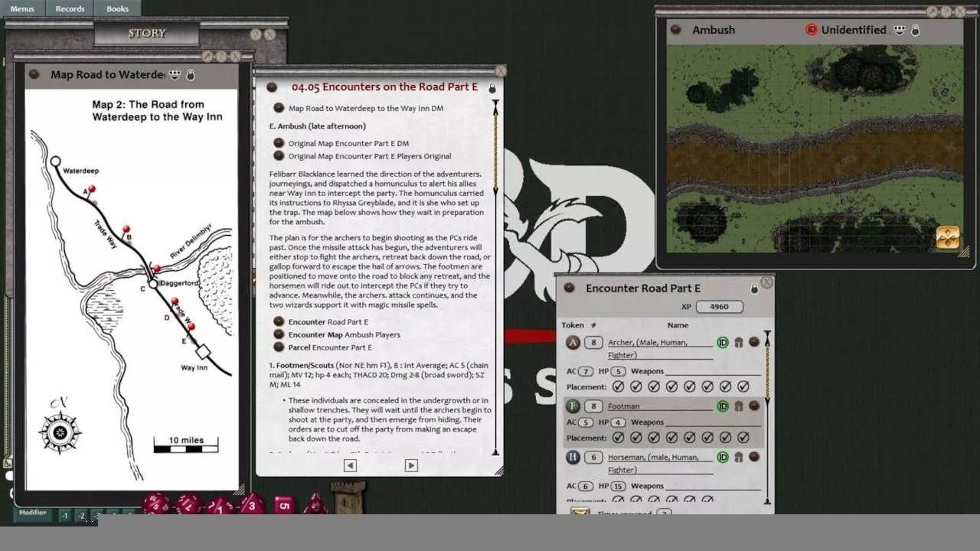Viewport: 980px width, 551px height.
Task: Click the link icon in the Map Road to Waterdeep window
Action: 34,74
